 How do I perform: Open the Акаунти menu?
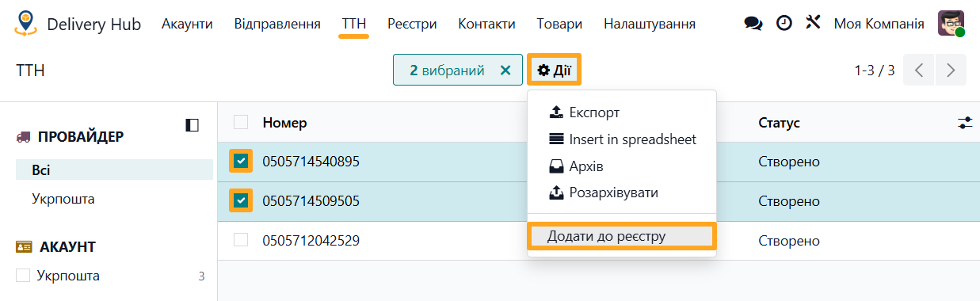tap(187, 24)
